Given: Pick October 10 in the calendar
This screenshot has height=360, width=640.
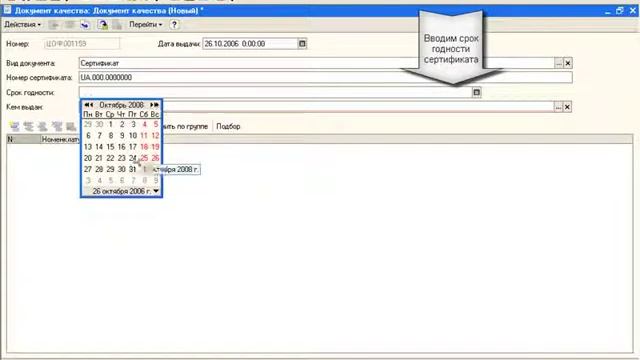Looking at the screenshot, I should (133, 136).
